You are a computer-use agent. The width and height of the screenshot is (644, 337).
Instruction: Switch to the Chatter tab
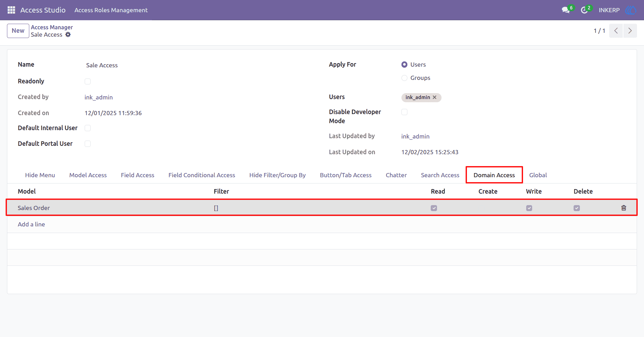pyautogui.click(x=396, y=175)
